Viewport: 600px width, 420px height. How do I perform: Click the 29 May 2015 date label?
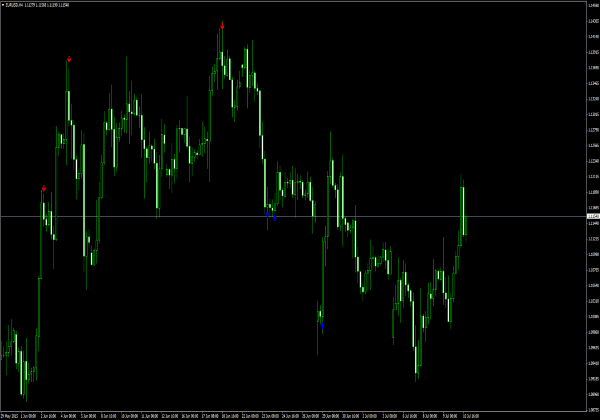click(x=11, y=415)
